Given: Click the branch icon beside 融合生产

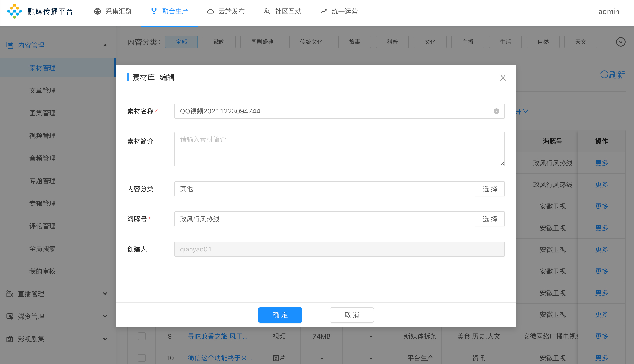Looking at the screenshot, I should click(x=154, y=12).
